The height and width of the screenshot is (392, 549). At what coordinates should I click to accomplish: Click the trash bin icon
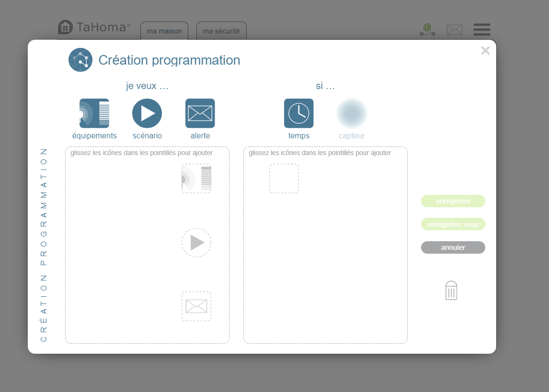coord(451,291)
